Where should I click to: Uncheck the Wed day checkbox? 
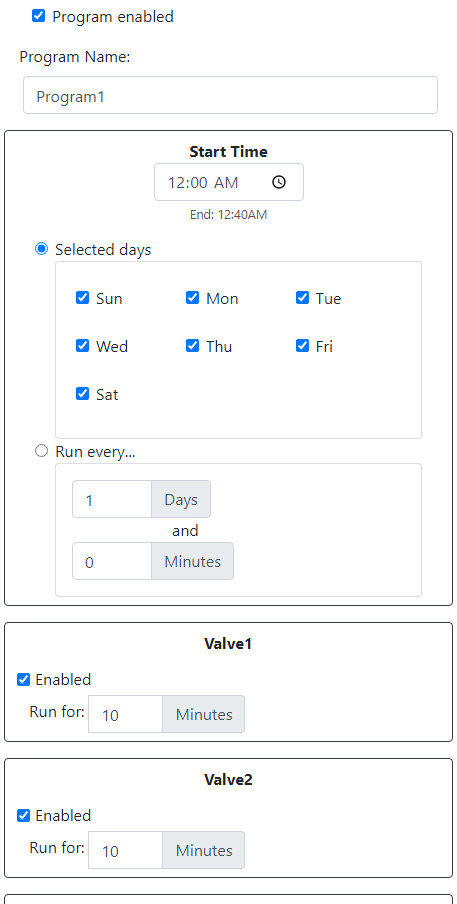82,345
